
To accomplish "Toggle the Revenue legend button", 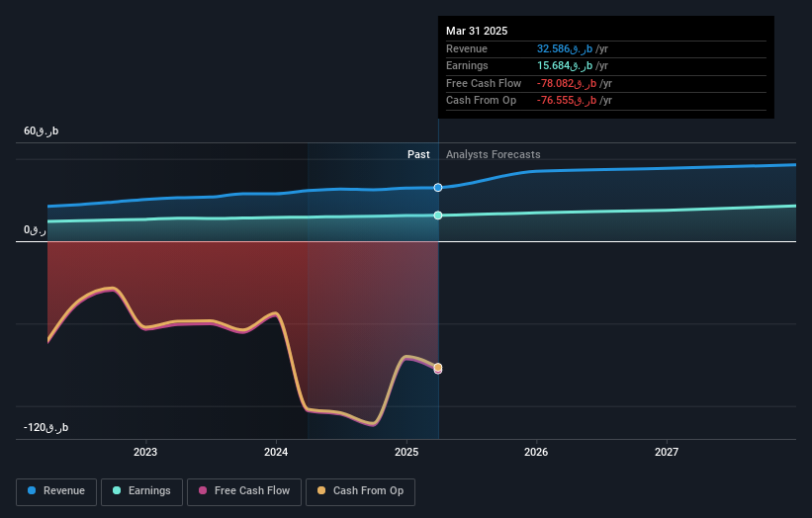I will tap(56, 491).
